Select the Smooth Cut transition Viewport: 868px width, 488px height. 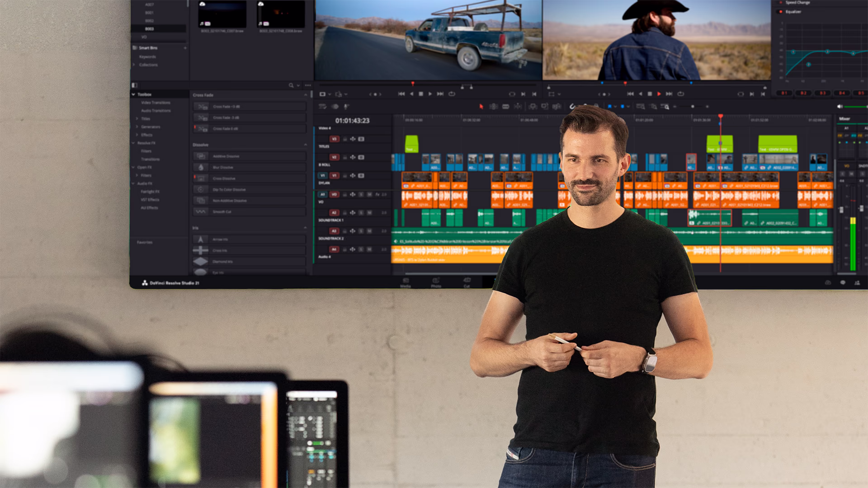[250, 211]
